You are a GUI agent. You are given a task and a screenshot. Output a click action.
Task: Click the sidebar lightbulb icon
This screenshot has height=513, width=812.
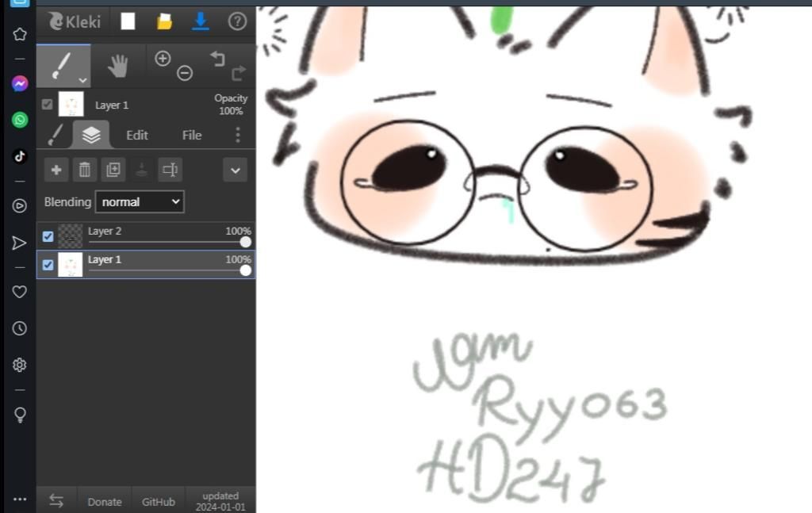tap(20, 415)
